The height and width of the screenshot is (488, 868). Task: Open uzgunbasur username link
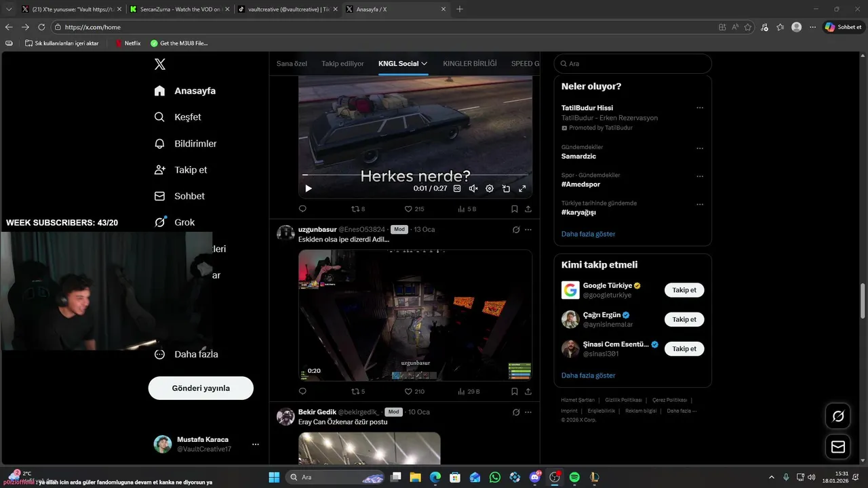pos(317,230)
